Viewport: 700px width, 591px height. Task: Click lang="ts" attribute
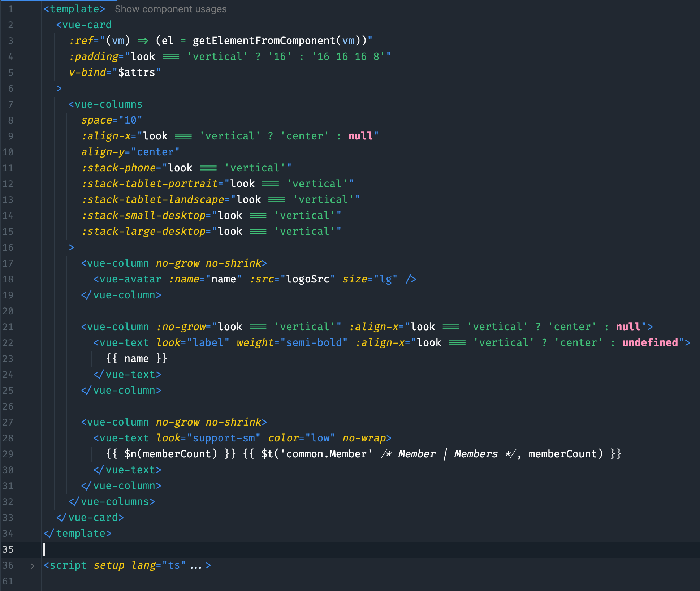[x=159, y=565]
